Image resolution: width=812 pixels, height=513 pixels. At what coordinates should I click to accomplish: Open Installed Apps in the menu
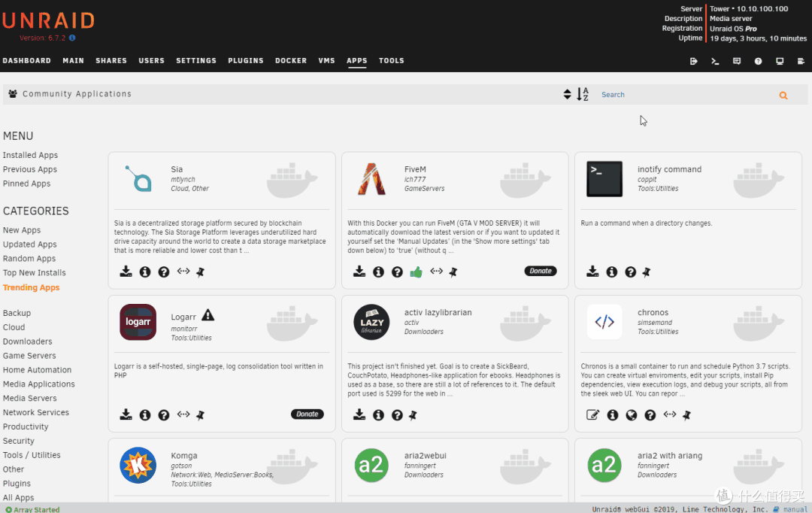(30, 155)
